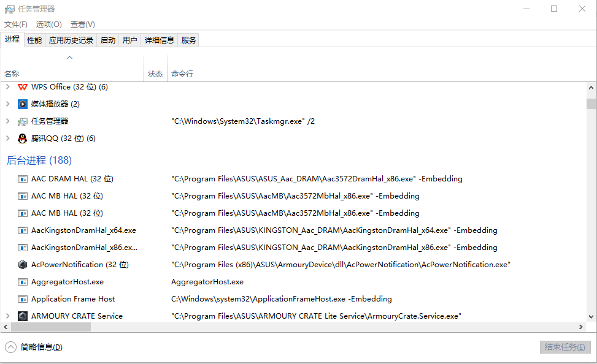The height and width of the screenshot is (364, 597).
Task: Open the 文件(F) menu
Action: [x=16, y=24]
